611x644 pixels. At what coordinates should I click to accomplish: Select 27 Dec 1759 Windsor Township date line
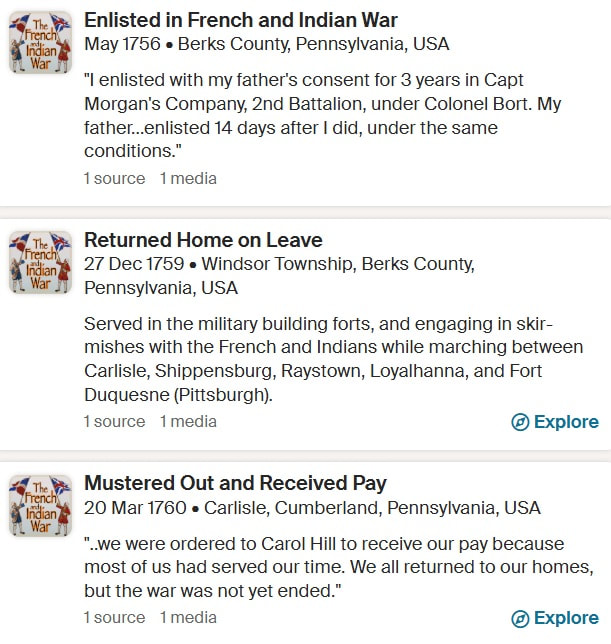(280, 276)
